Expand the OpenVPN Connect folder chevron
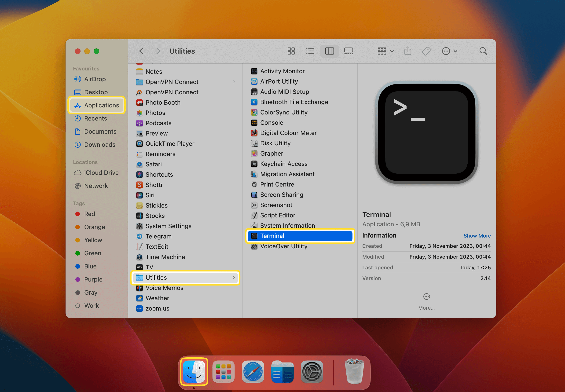 (234, 82)
